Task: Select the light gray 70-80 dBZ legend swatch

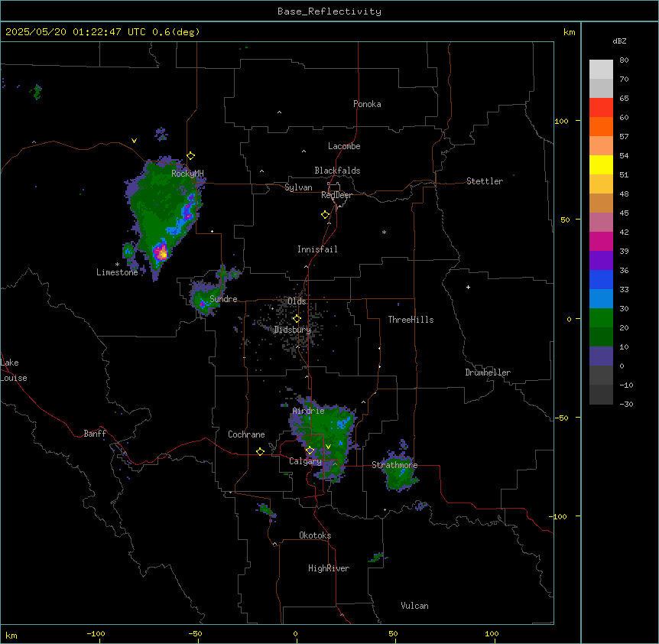Action: pyautogui.click(x=601, y=70)
